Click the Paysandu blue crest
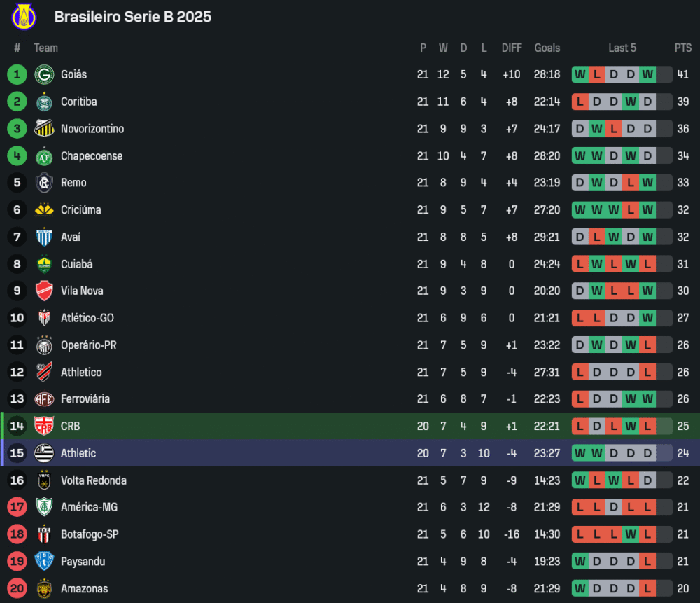The image size is (700, 603). 44,562
